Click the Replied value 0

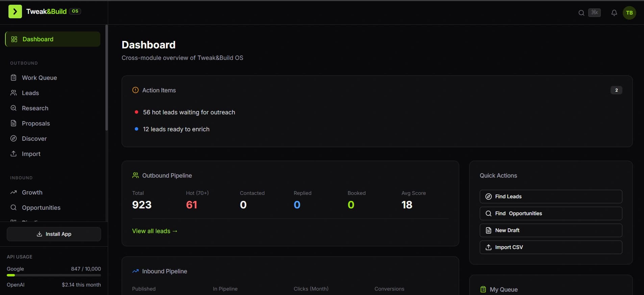[297, 205]
